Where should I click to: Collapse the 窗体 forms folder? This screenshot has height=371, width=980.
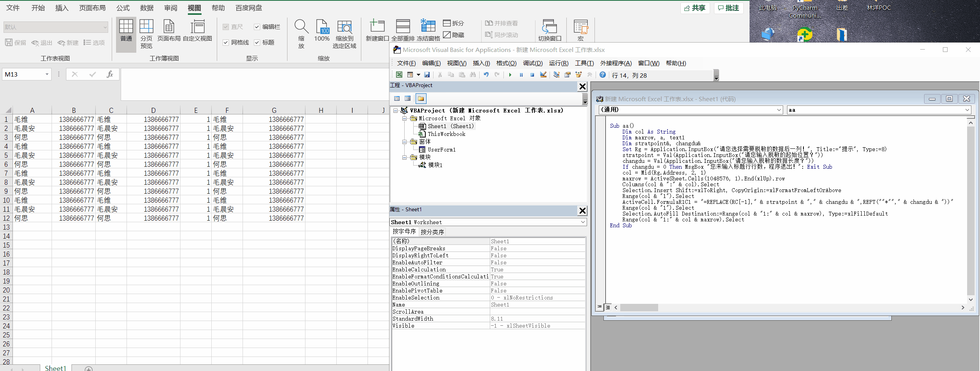[x=405, y=142]
